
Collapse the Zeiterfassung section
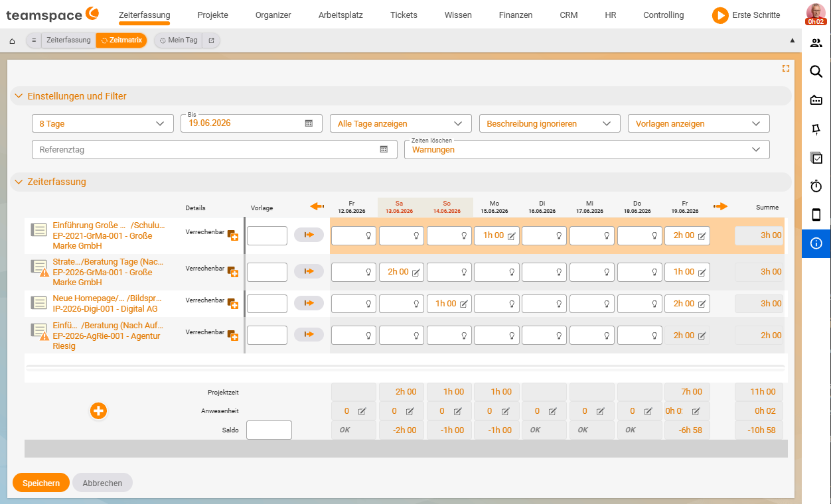point(19,182)
